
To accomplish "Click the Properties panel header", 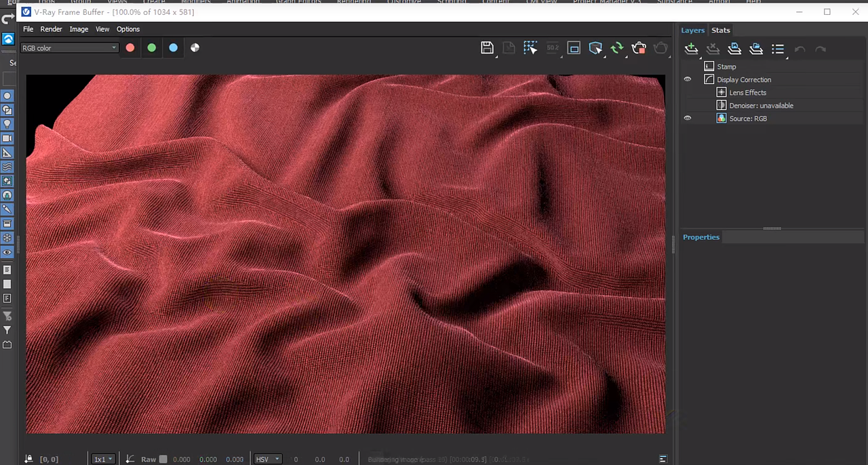I will [x=701, y=237].
